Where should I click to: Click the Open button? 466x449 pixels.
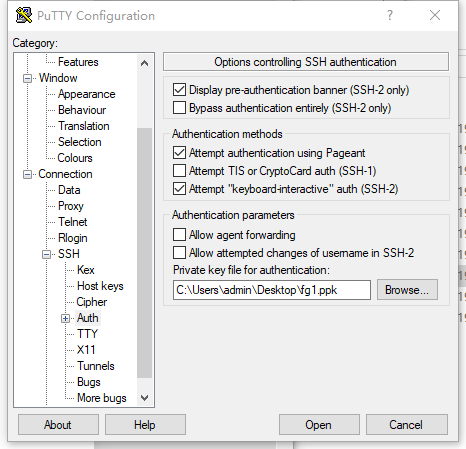click(319, 425)
